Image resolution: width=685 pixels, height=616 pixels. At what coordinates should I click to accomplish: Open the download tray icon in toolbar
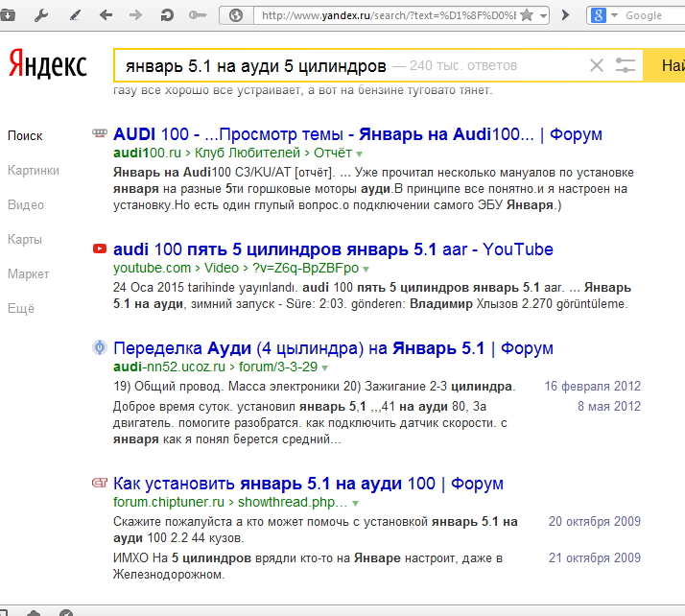click(x=8, y=15)
